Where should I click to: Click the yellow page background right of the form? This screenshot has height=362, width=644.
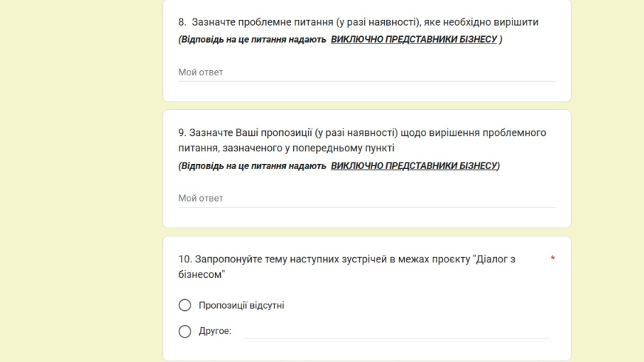(608, 181)
